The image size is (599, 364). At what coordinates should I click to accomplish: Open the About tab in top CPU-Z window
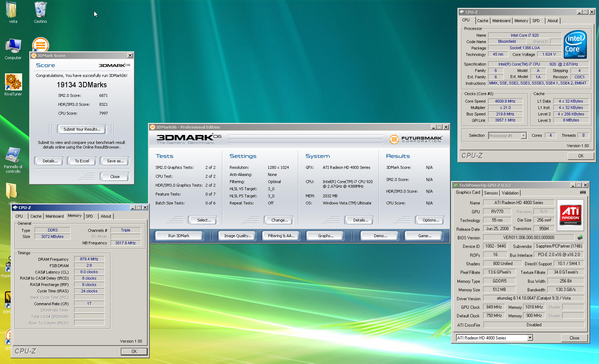coord(553,21)
